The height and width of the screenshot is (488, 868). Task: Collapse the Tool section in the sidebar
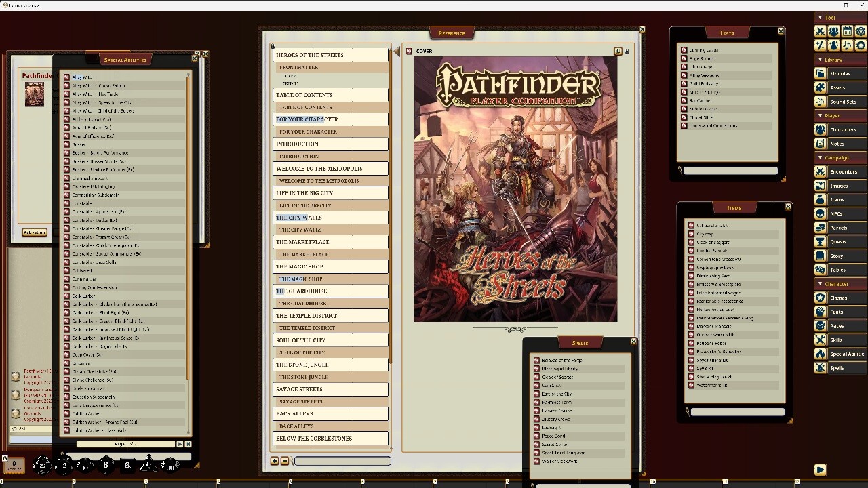coord(821,17)
